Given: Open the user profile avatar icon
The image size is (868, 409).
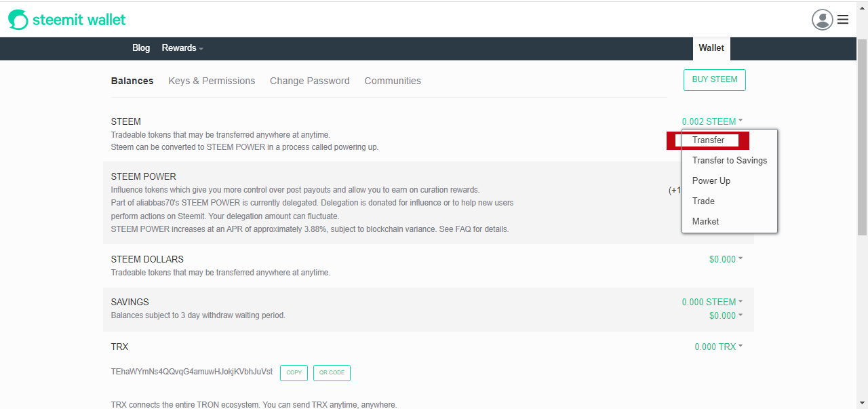Looking at the screenshot, I should [x=822, y=20].
